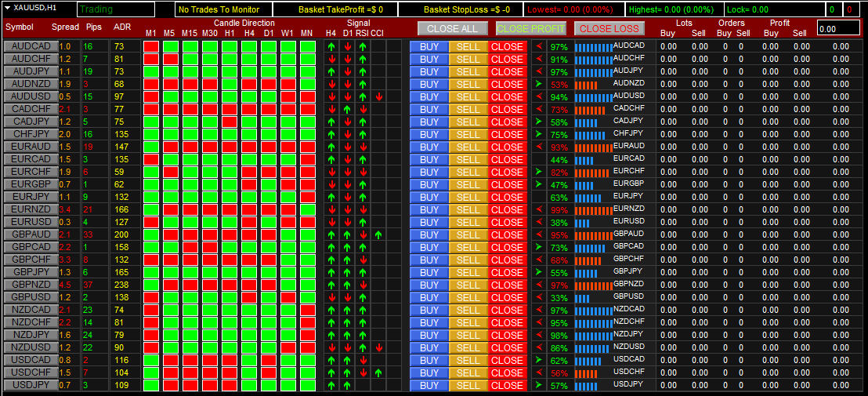The width and height of the screenshot is (868, 396).
Task: Click the H4 signal arrow for USDJPY
Action: click(331, 386)
